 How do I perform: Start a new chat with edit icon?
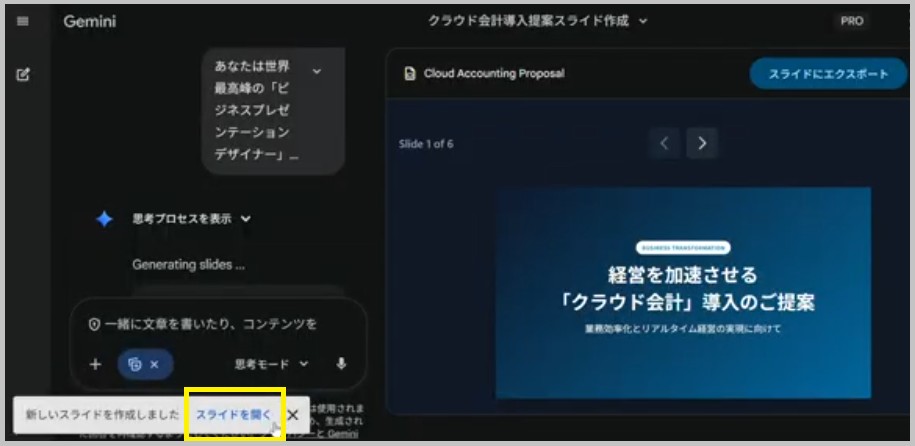[x=23, y=75]
